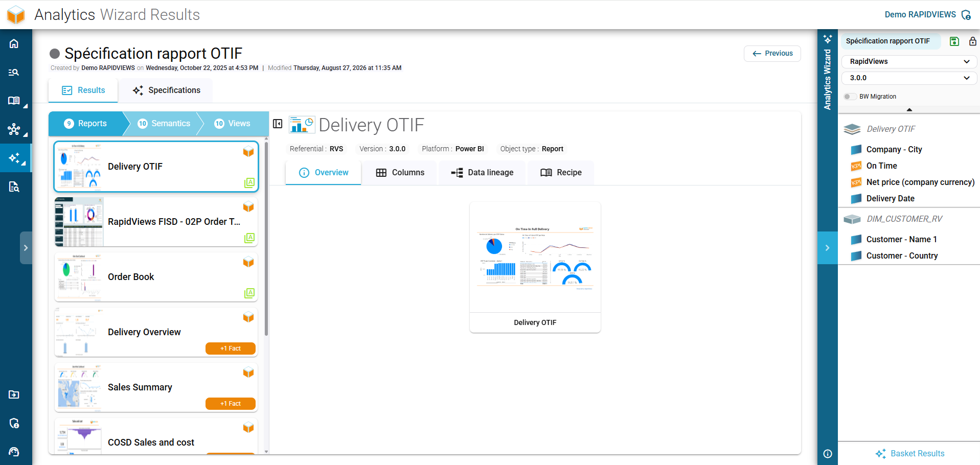Image resolution: width=980 pixels, height=465 pixels.
Task: Click the KPI icon next to On Time
Action: point(856,166)
